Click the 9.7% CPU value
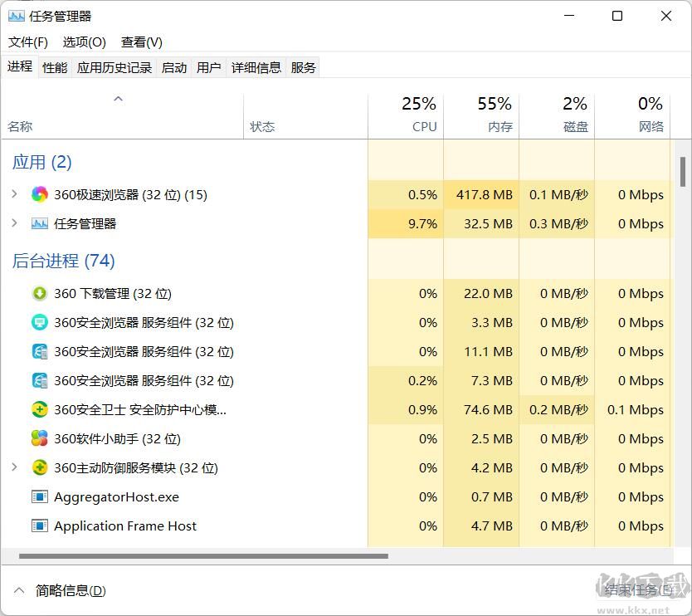The image size is (692, 616). [x=423, y=223]
